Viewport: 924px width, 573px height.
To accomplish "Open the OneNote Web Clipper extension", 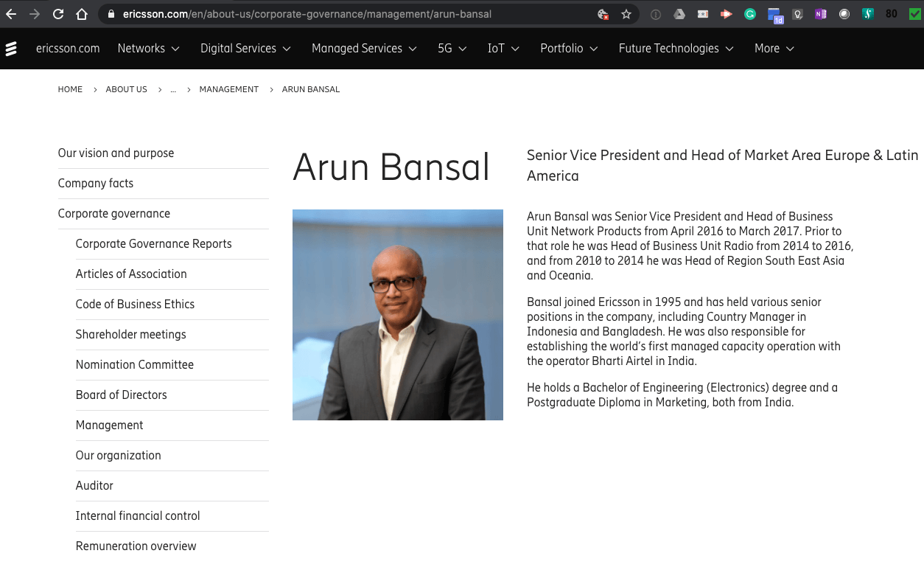I will tap(820, 13).
